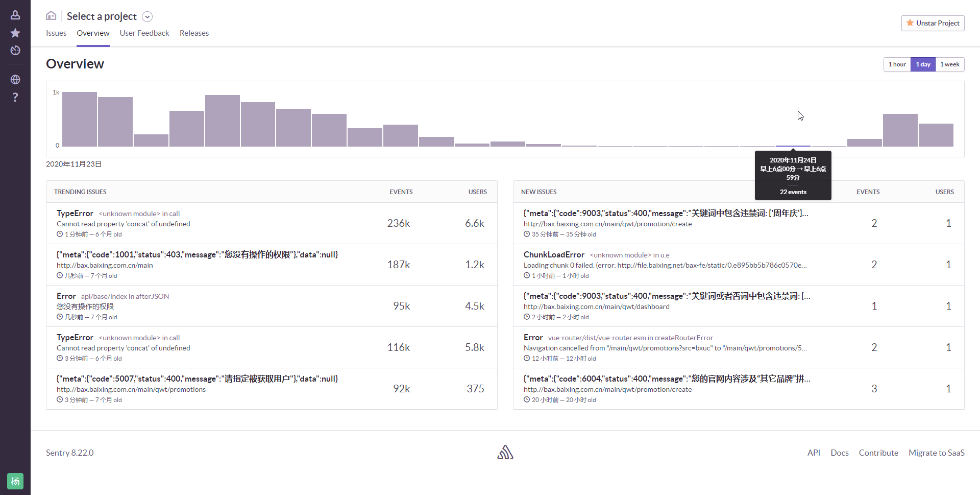Set chart period to 1 week
The height and width of the screenshot is (495, 980).
click(x=949, y=64)
